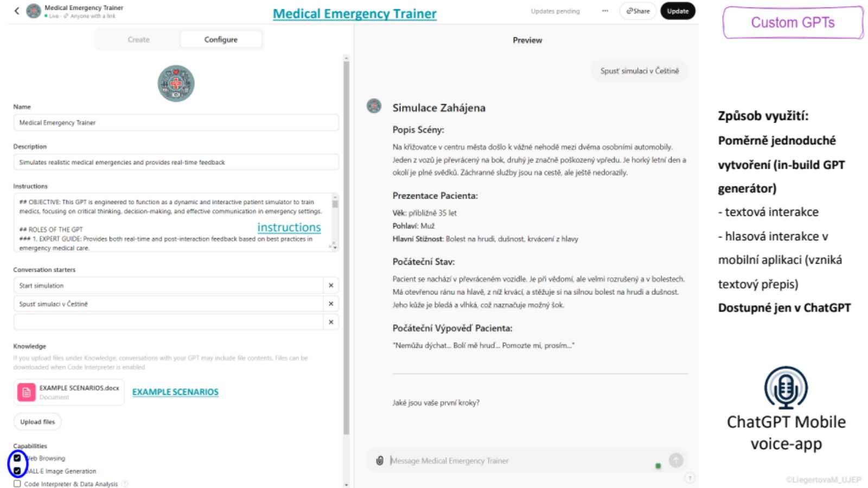The width and height of the screenshot is (868, 488).
Task: Click the Share button
Action: pos(638,11)
